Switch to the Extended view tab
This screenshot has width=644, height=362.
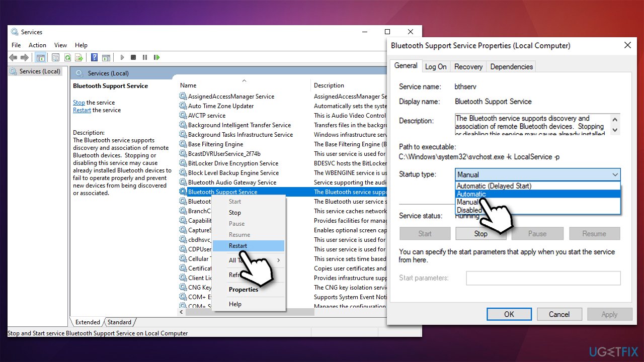coord(88,322)
